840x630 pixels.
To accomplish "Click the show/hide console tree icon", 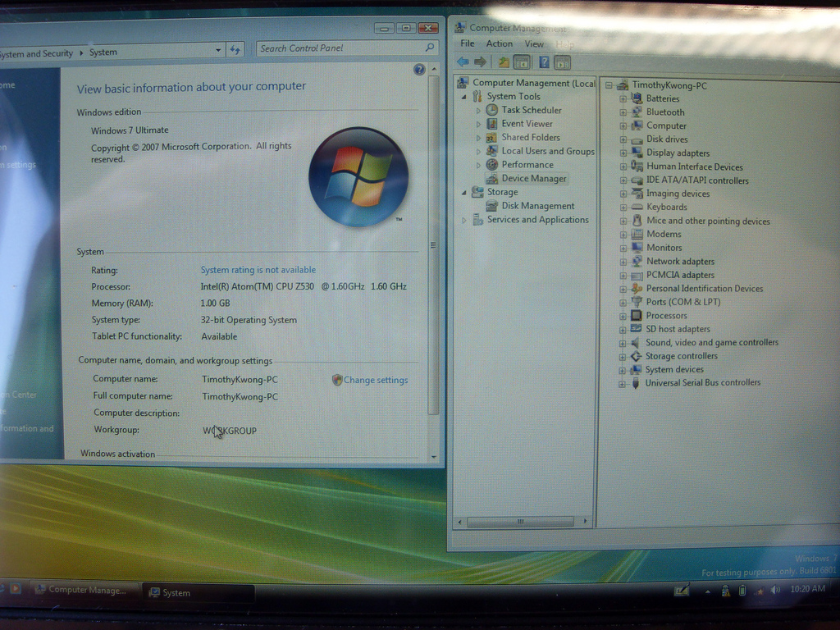I will [x=522, y=62].
